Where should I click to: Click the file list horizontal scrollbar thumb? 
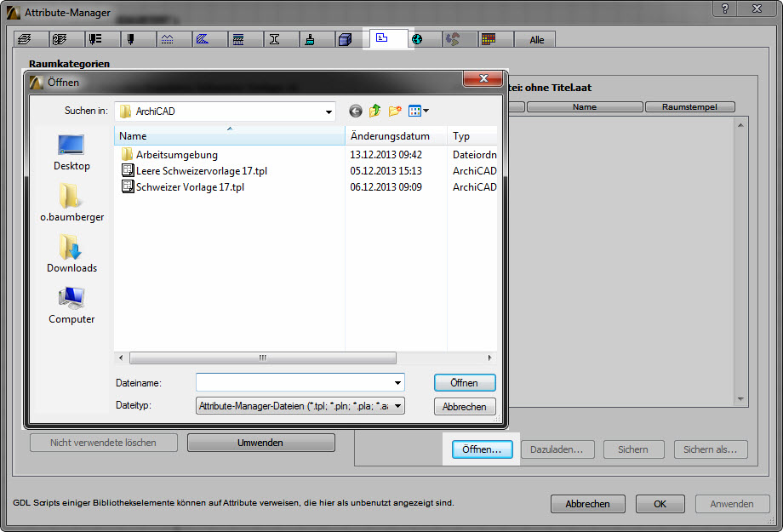263,358
